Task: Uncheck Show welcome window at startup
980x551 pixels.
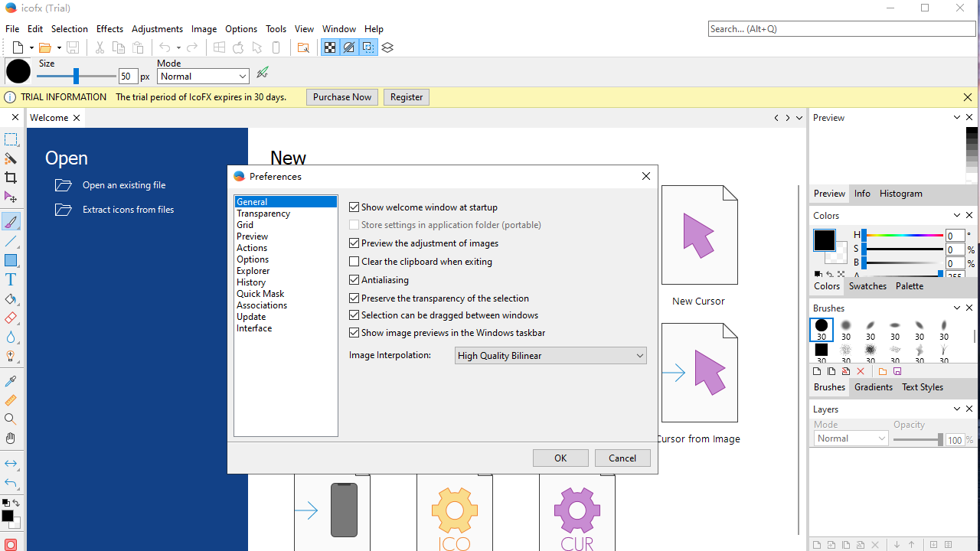Action: click(x=354, y=207)
